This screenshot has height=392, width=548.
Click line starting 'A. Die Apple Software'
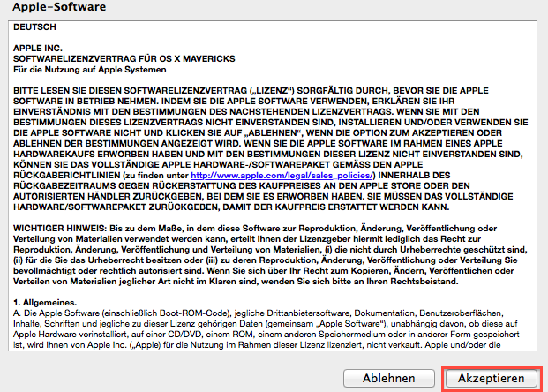[x=259, y=313]
